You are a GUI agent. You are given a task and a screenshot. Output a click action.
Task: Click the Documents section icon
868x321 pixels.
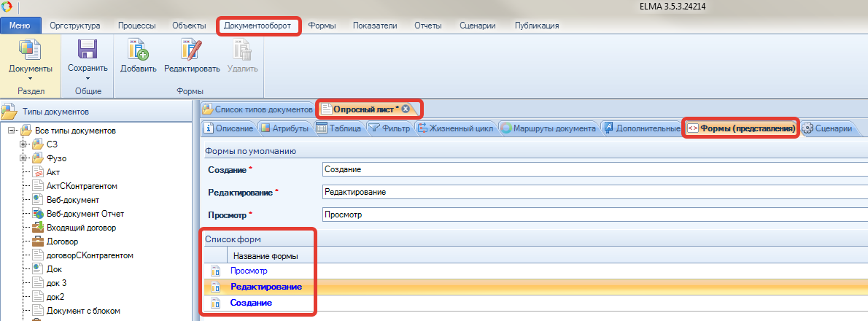click(x=30, y=50)
